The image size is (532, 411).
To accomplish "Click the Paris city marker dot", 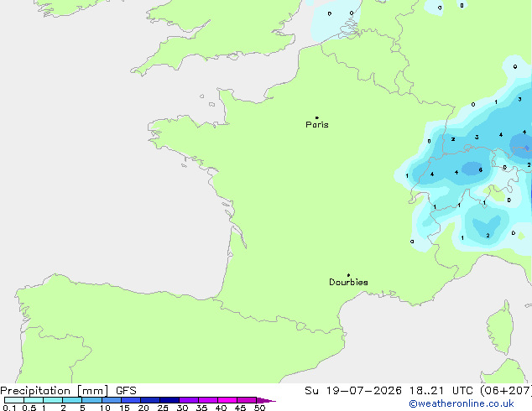I will (x=317, y=117).
